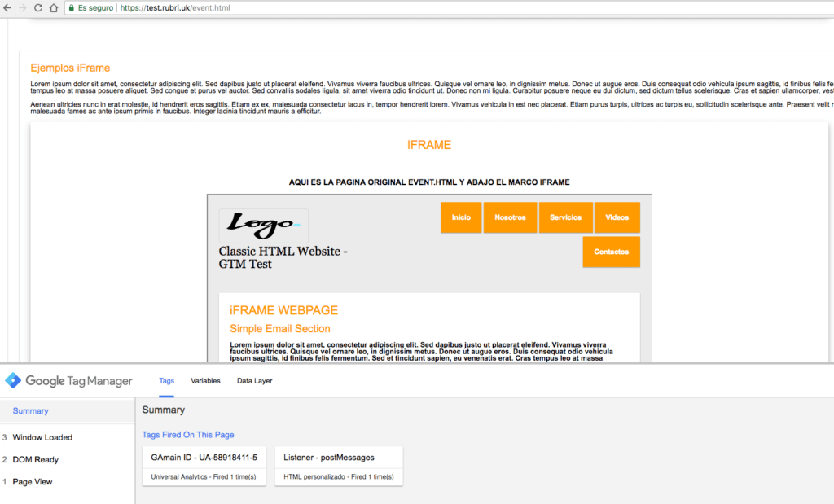Viewport: 834px width, 504px height.
Task: Click the secure padlock icon
Action: point(71,7)
